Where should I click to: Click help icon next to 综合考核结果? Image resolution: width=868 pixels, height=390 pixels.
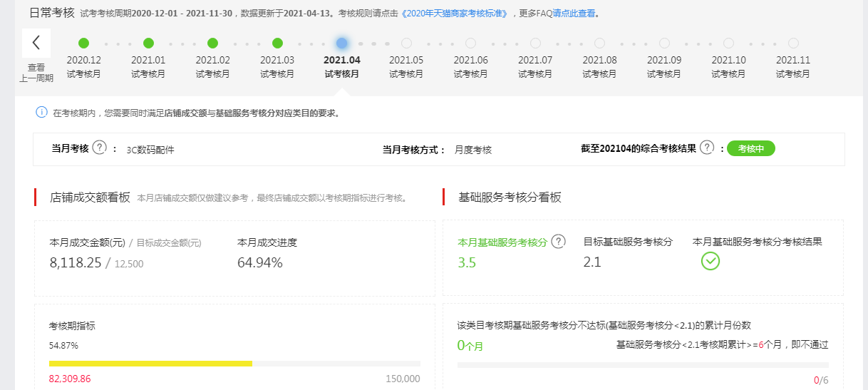(707, 148)
